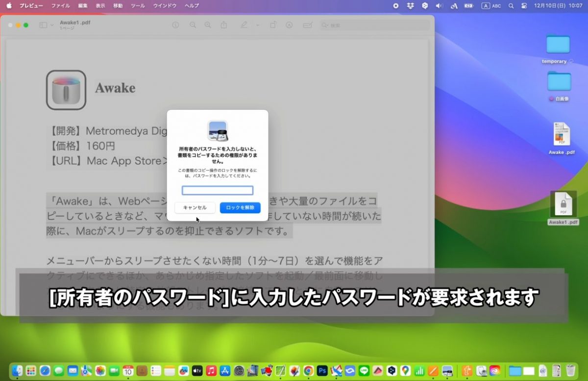Image resolution: width=588 pixels, height=381 pixels.
Task: Open the Trash in the Dock
Action: coord(570,370)
